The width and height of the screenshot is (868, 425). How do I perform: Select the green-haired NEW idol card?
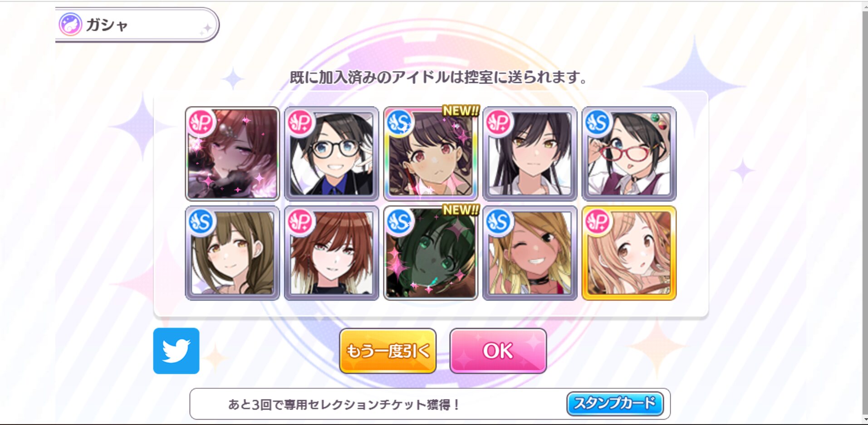(431, 253)
